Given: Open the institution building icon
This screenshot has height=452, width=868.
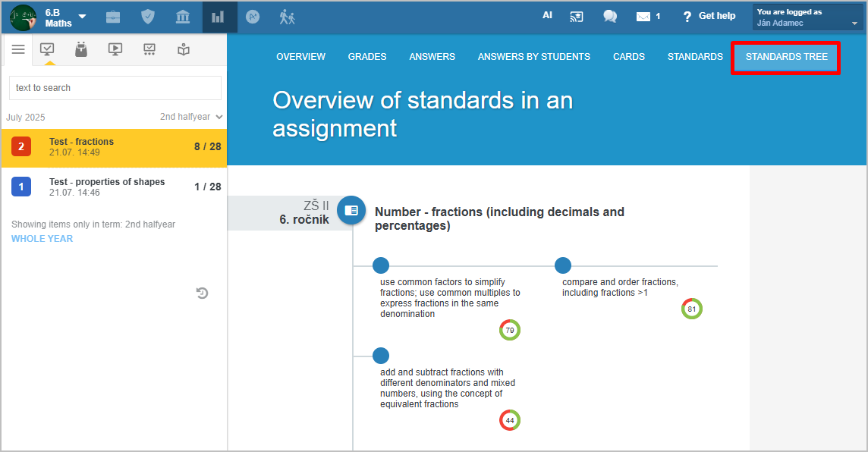Looking at the screenshot, I should [x=183, y=17].
